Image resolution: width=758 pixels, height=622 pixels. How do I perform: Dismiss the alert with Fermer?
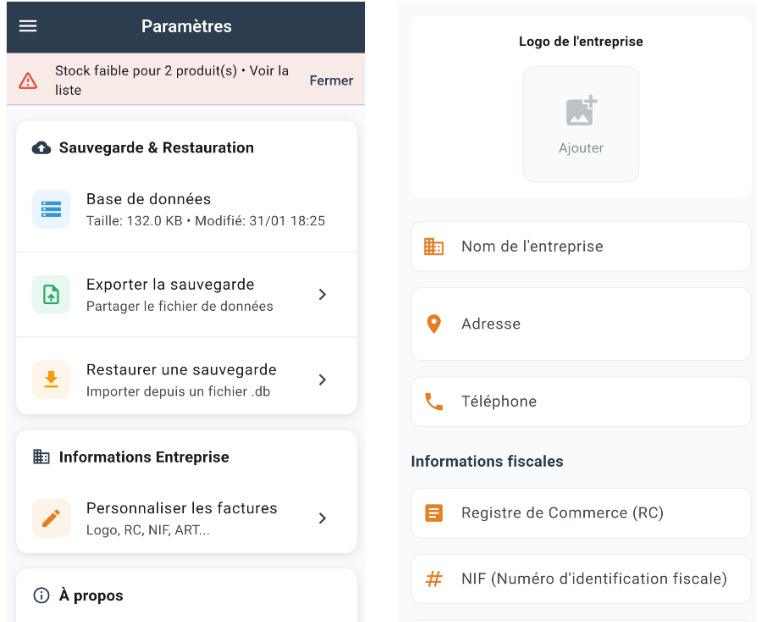[331, 80]
